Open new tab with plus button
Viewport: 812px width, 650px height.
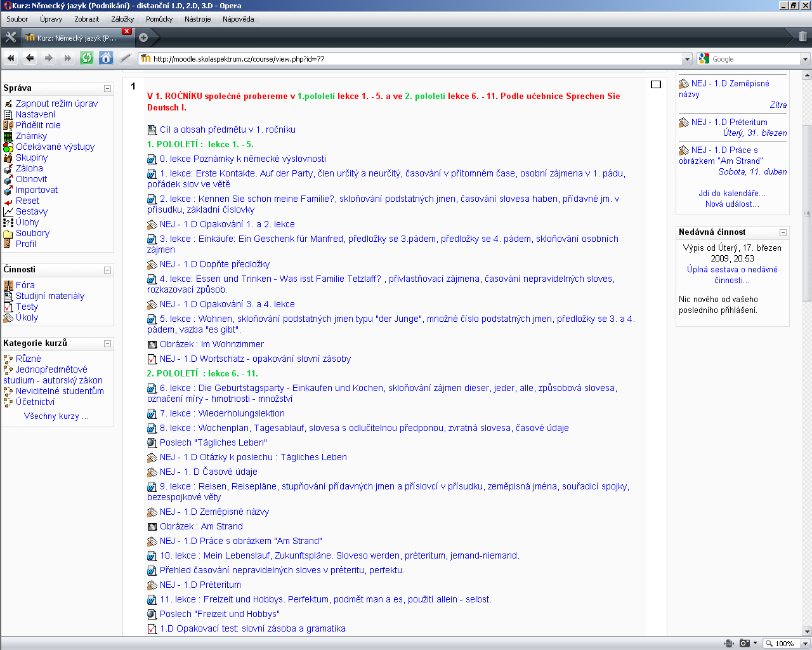pos(143,37)
